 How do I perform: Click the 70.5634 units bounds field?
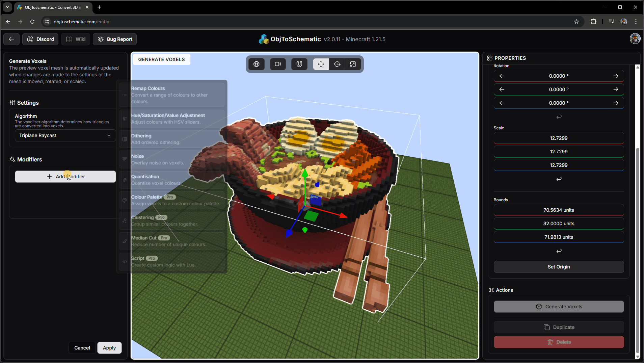point(559,210)
